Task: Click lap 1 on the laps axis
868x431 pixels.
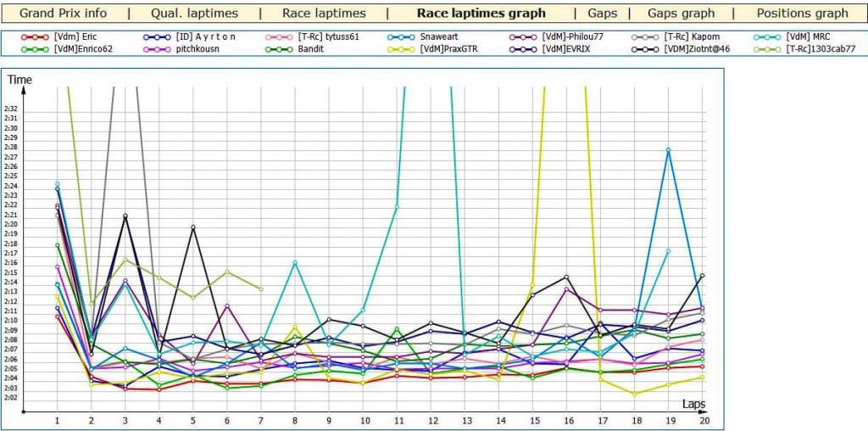Action: click(x=57, y=421)
